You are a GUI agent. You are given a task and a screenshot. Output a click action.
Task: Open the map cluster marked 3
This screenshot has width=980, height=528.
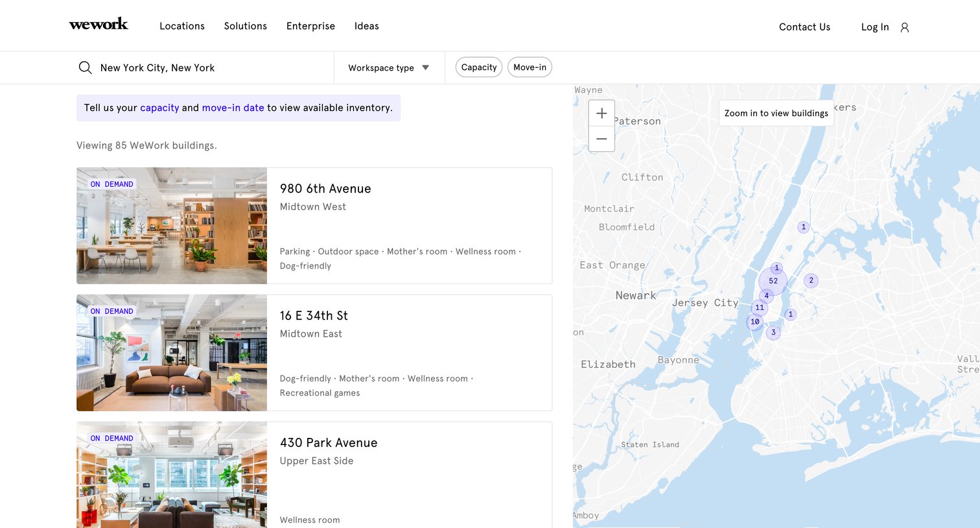coord(773,333)
